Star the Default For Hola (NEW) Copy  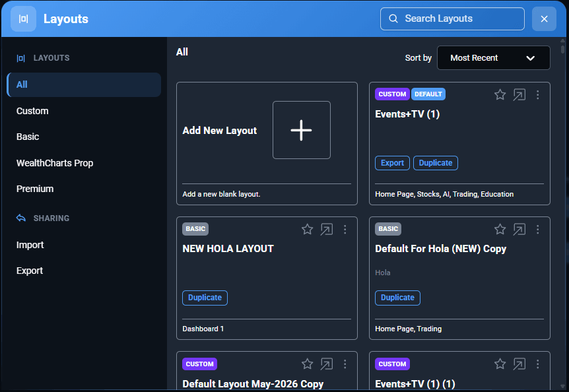point(500,229)
